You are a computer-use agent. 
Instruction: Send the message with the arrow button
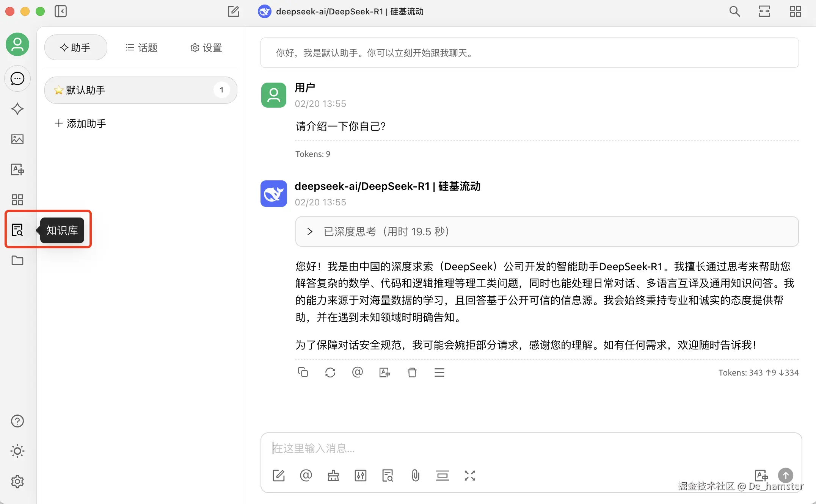[786, 475]
